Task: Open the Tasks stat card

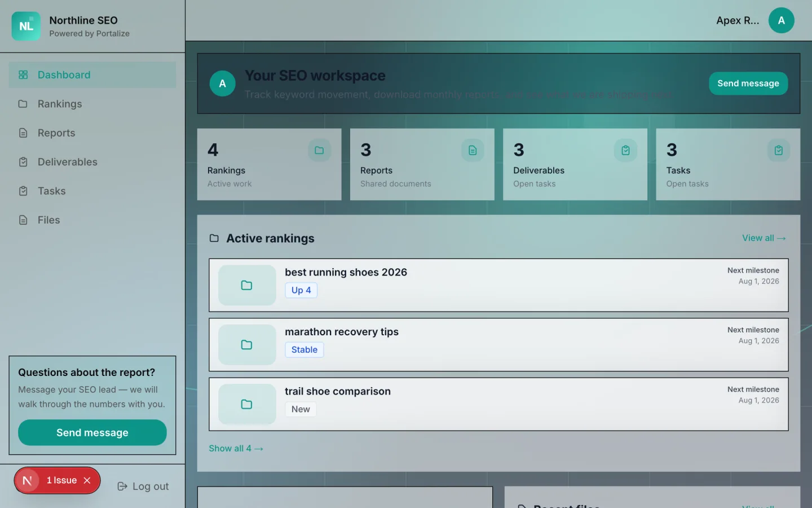Action: pyautogui.click(x=728, y=164)
